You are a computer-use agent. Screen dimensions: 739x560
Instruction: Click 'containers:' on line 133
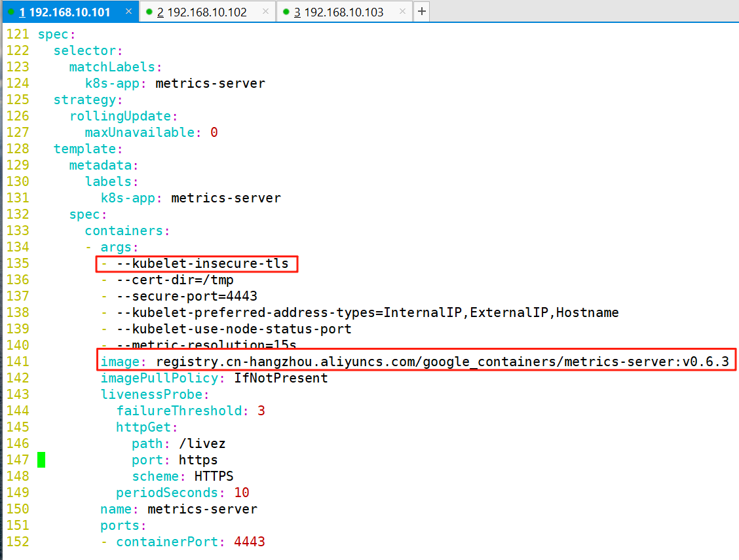tap(127, 231)
